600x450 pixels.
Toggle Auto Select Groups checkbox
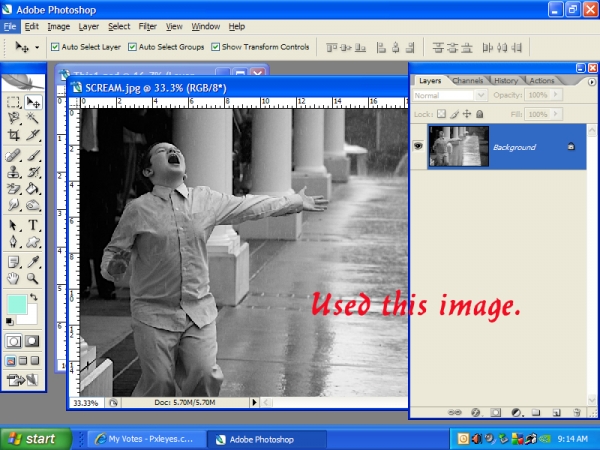tap(132, 47)
